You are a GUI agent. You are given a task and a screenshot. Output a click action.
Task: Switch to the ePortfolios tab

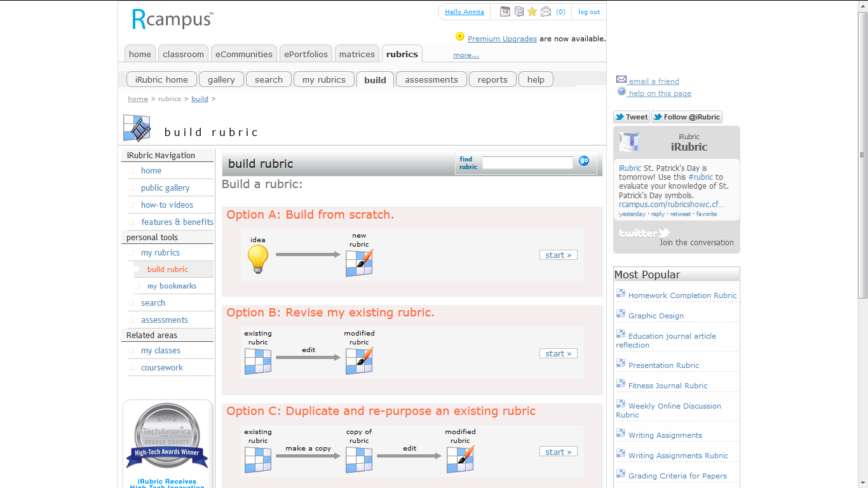pos(306,54)
